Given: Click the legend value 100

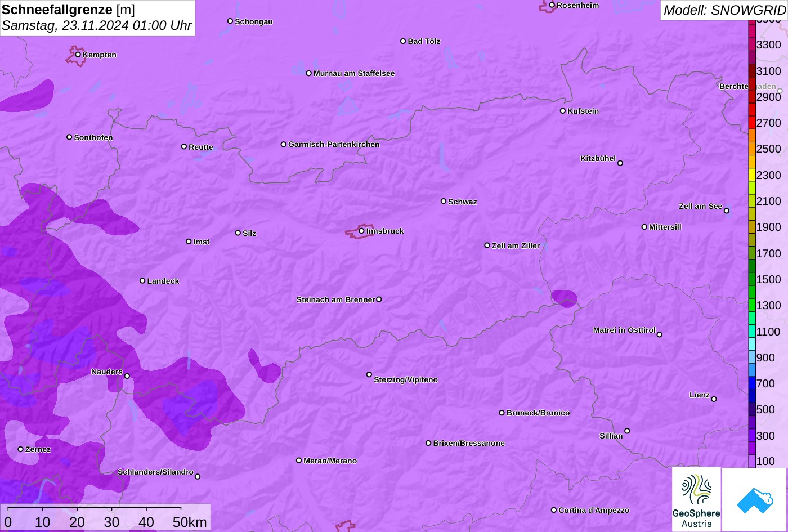Looking at the screenshot, I should (766, 461).
